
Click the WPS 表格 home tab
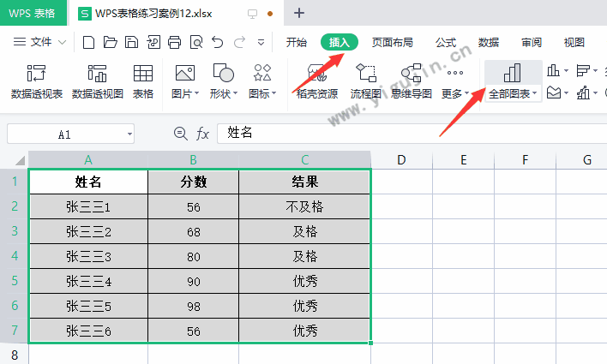tap(33, 13)
